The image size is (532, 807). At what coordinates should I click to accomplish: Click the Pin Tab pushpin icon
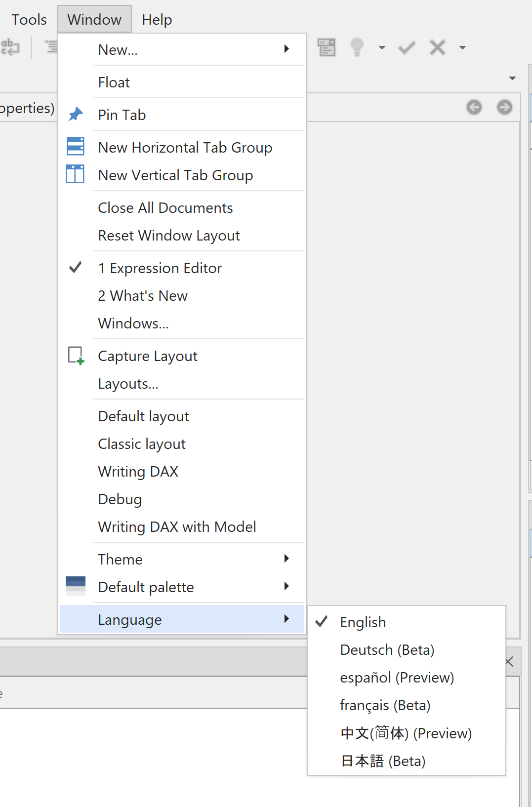76,115
